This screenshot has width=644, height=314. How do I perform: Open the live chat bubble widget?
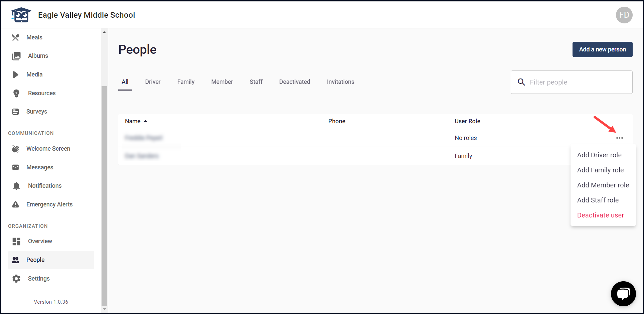click(623, 294)
